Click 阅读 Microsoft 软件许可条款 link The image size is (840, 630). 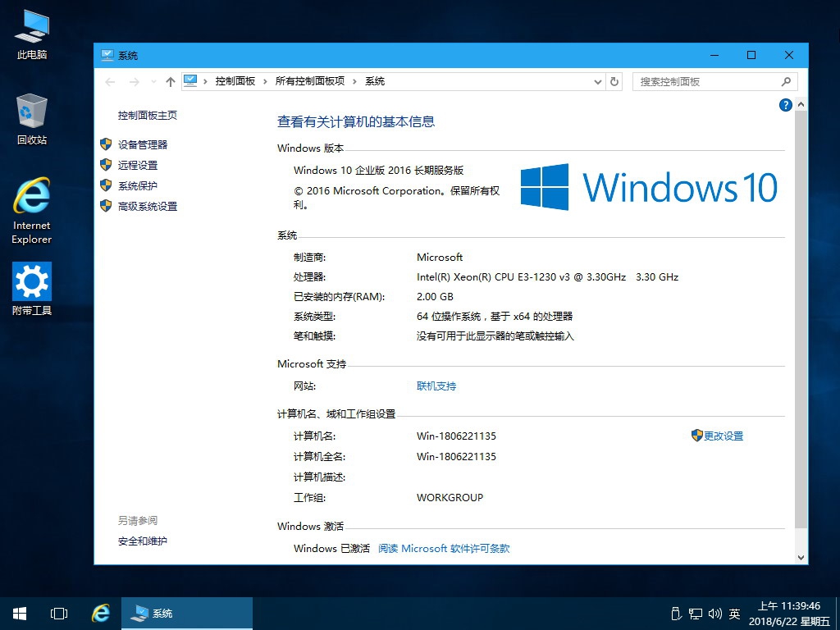point(444,548)
